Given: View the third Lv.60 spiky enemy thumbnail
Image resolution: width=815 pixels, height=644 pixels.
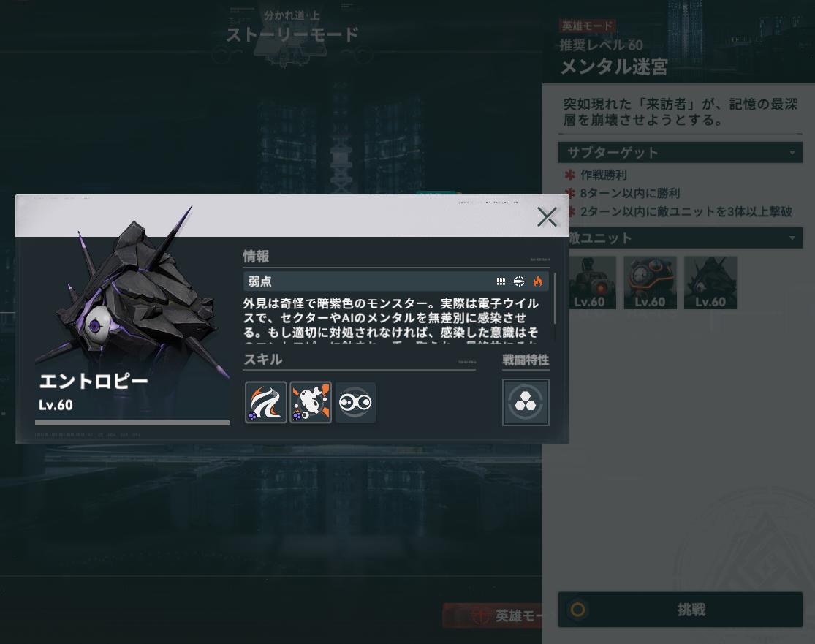Looking at the screenshot, I should 710,282.
